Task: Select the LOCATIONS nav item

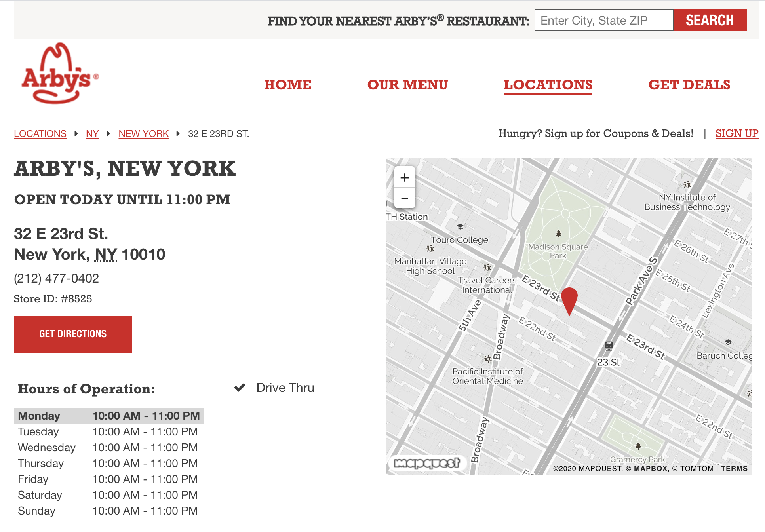Action: tap(548, 85)
